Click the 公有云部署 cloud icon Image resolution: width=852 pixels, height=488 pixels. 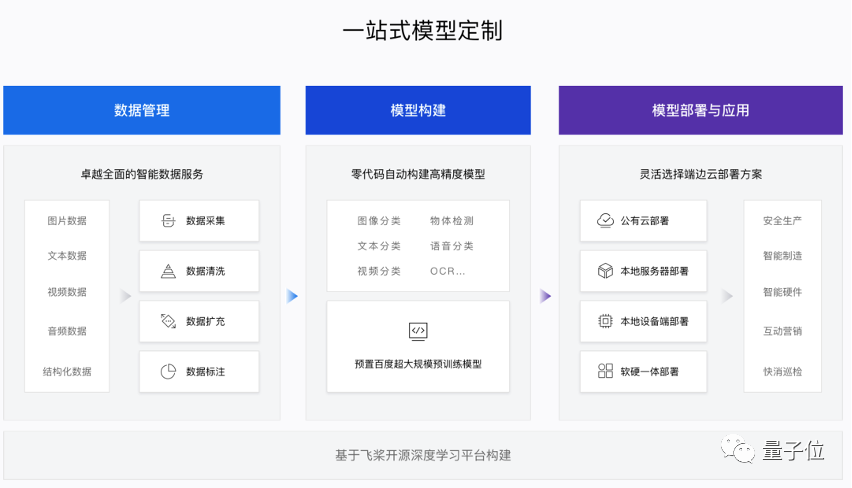pyautogui.click(x=605, y=221)
